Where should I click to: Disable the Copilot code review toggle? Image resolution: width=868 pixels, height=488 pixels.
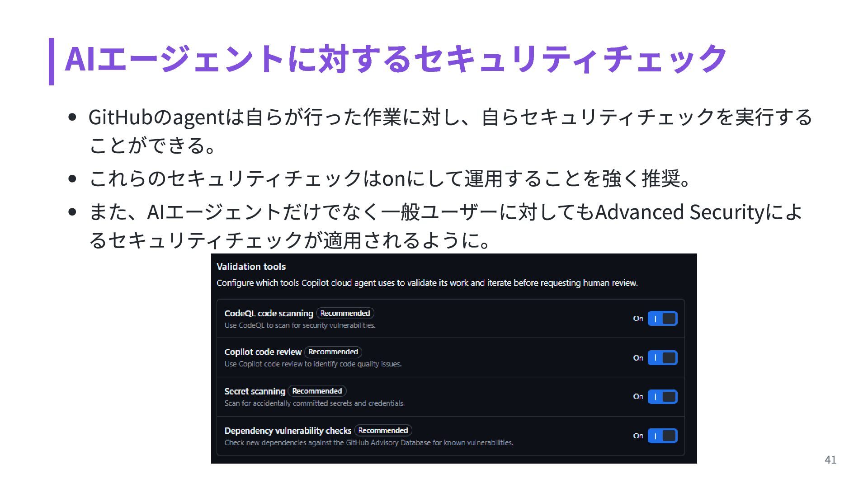click(662, 358)
